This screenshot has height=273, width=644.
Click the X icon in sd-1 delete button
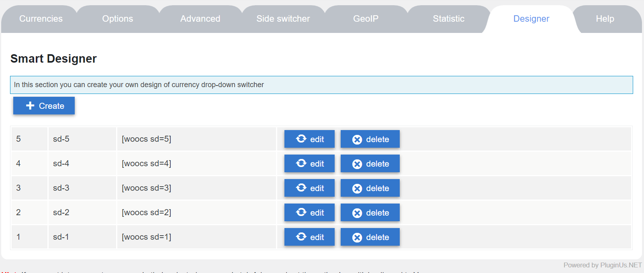tap(357, 238)
